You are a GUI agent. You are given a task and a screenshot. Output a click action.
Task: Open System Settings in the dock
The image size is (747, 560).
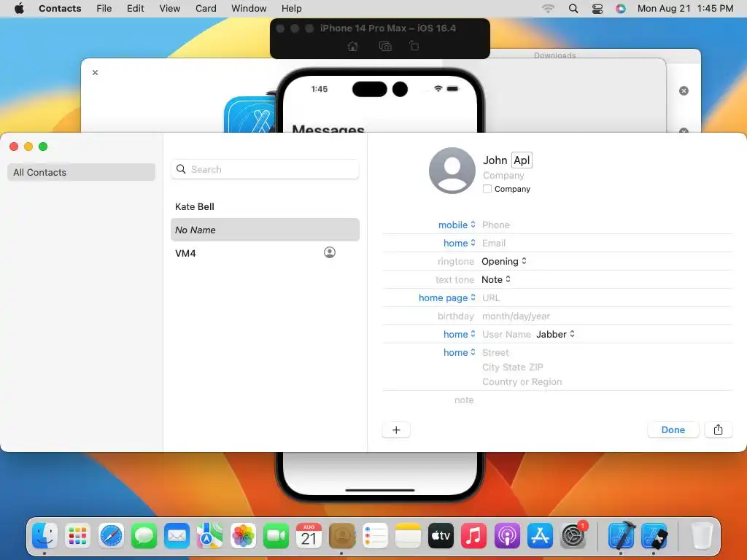(x=573, y=536)
